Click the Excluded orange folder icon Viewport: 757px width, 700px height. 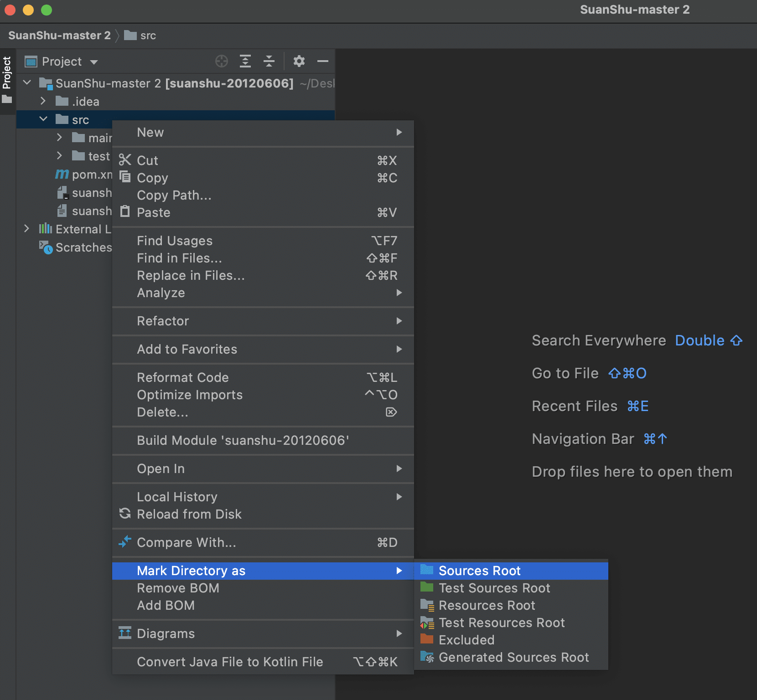[427, 639]
